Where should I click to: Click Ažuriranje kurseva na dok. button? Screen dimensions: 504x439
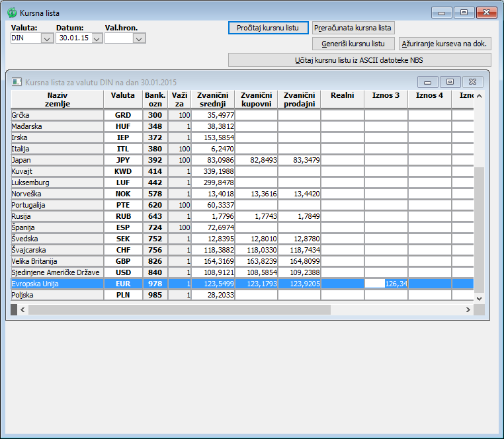pos(445,44)
